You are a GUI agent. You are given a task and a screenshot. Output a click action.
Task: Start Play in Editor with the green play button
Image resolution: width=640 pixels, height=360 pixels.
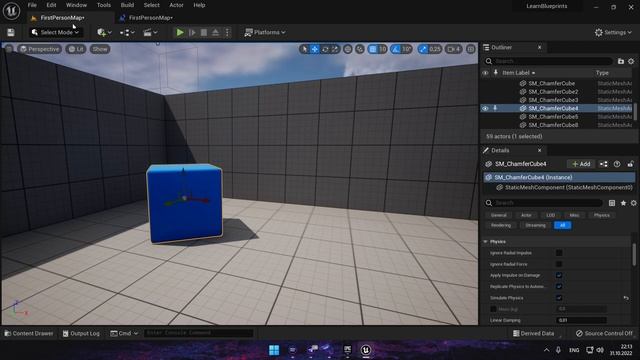pyautogui.click(x=180, y=32)
